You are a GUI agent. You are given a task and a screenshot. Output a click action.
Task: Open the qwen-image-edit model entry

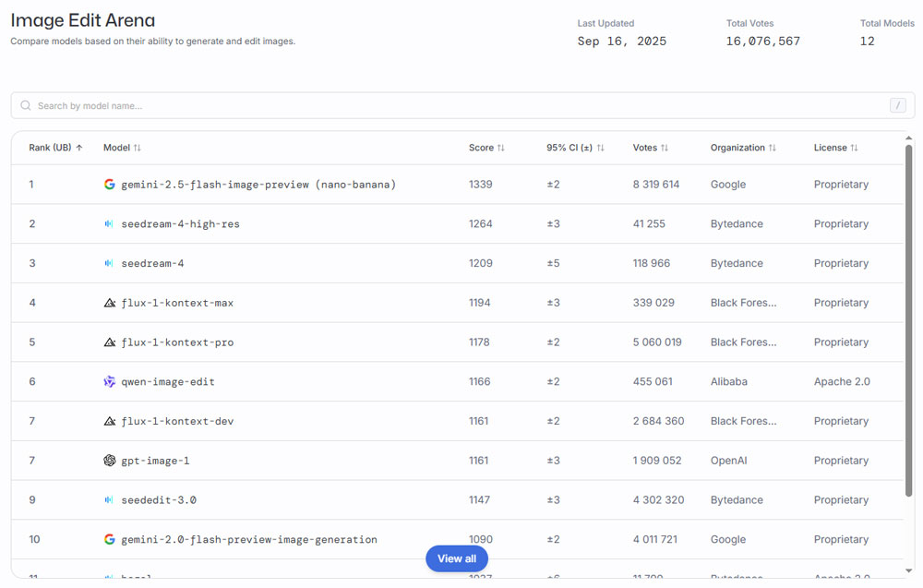point(168,381)
